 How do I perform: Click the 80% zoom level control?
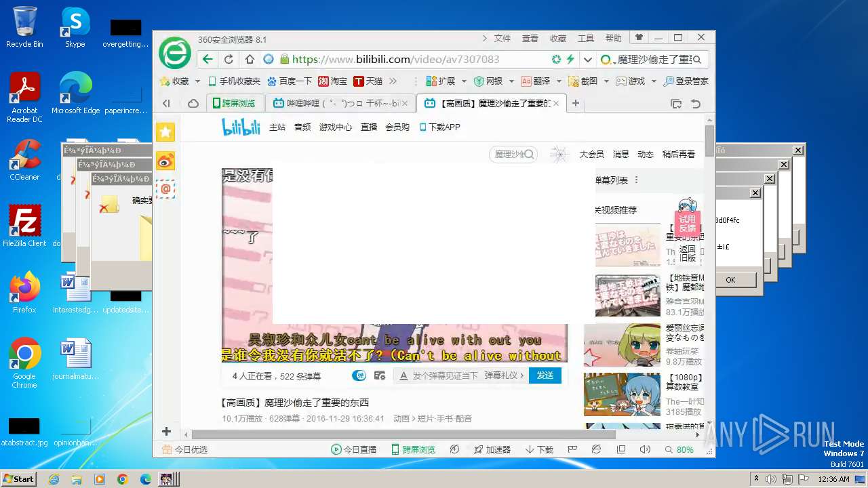pos(679,449)
